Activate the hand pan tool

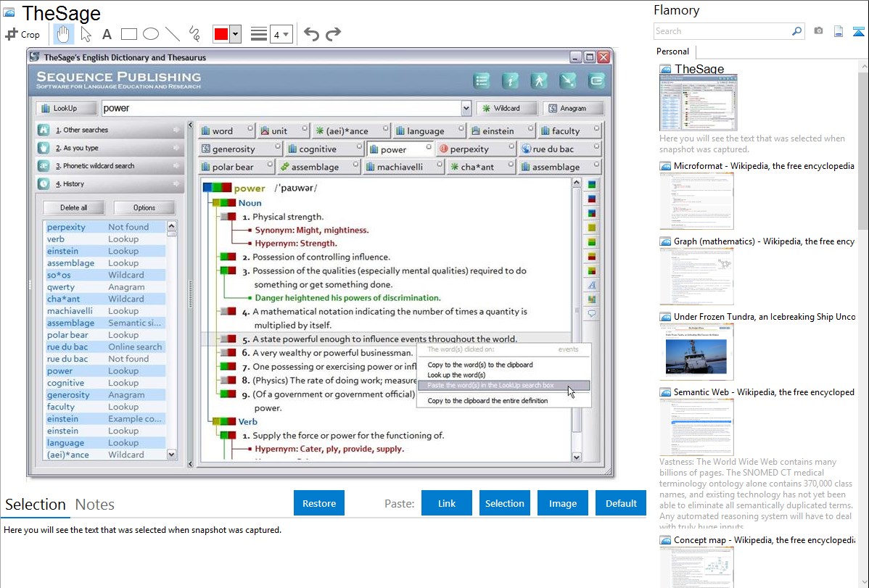[x=64, y=34]
